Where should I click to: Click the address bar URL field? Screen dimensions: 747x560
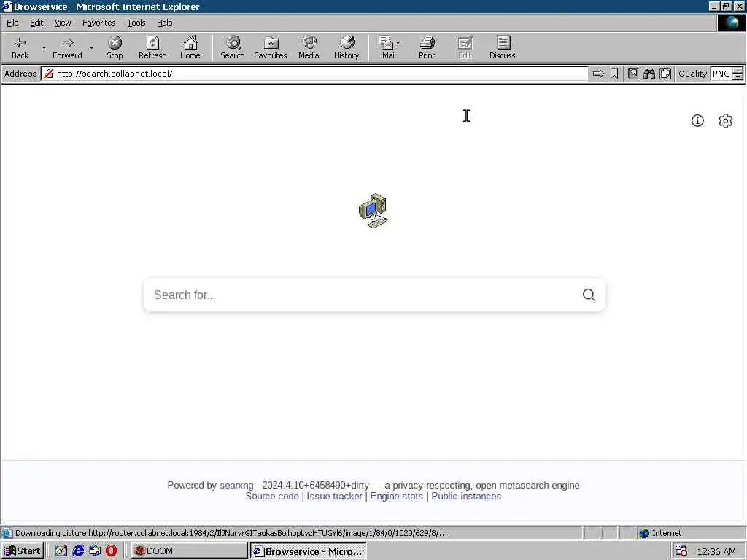coord(314,74)
